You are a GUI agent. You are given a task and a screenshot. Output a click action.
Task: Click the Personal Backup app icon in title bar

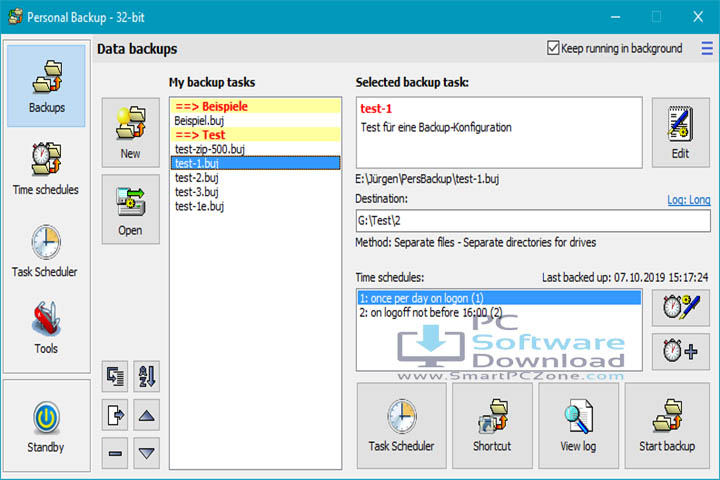15,17
